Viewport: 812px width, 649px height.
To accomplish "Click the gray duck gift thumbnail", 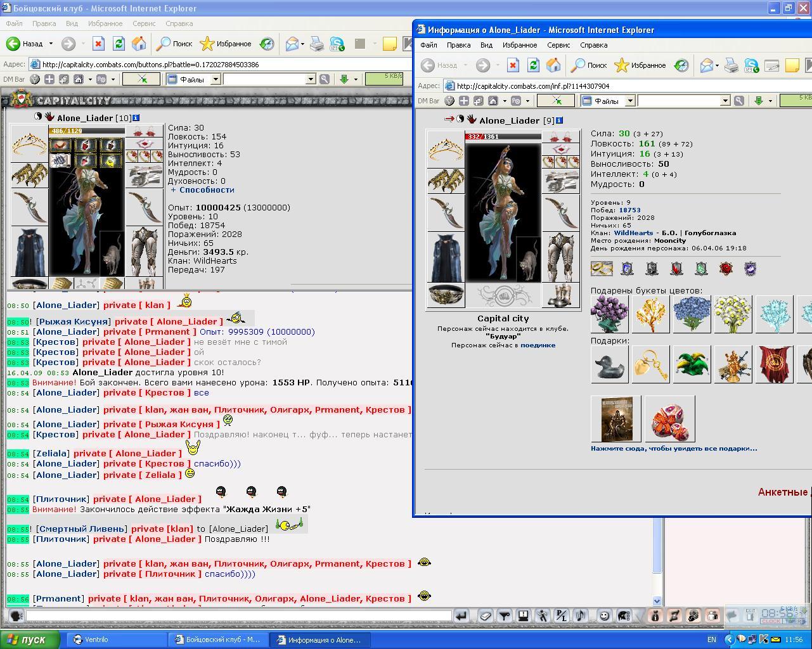I will tap(609, 364).
